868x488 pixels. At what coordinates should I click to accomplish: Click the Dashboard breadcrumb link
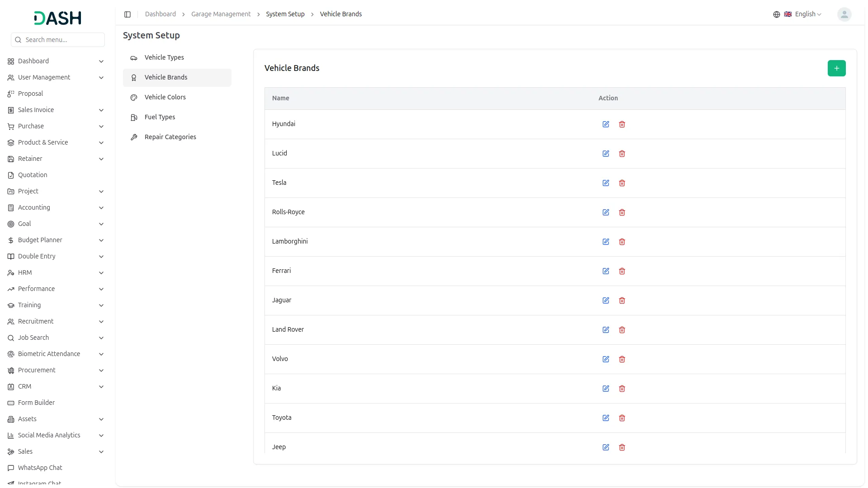[160, 14]
